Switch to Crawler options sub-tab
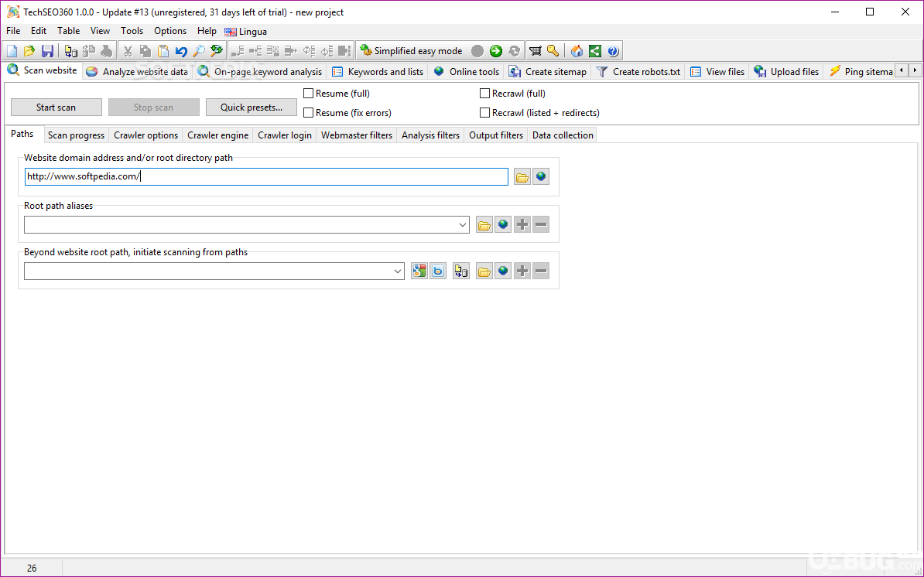 [x=146, y=135]
